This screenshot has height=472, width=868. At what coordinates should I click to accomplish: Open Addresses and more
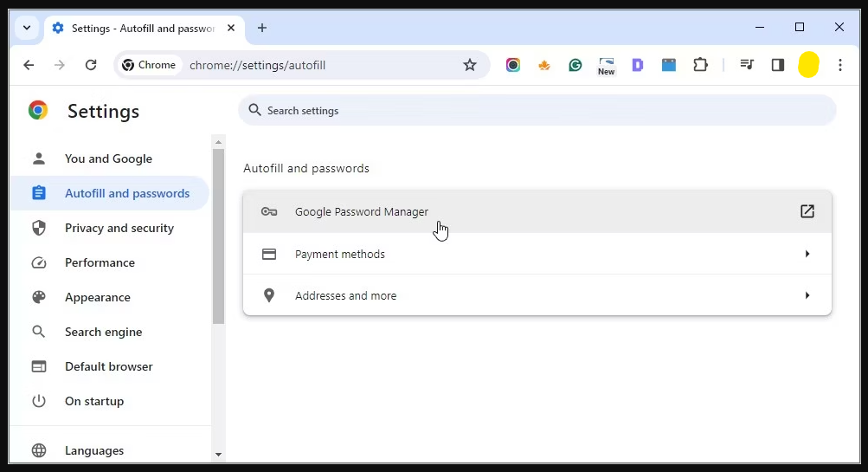tap(537, 295)
